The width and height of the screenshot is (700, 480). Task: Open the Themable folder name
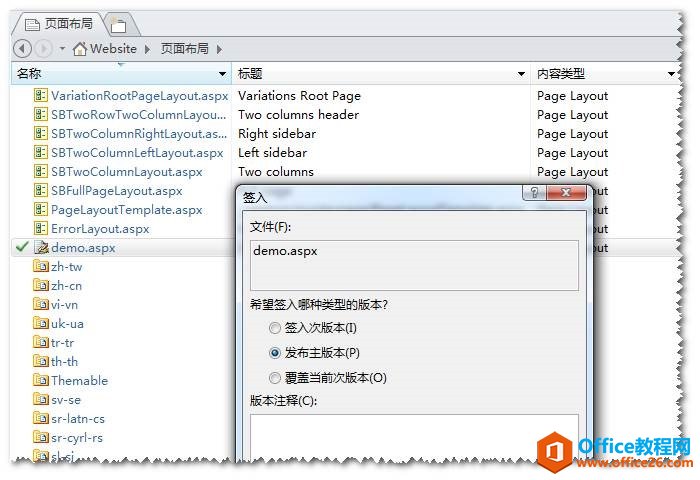79,380
